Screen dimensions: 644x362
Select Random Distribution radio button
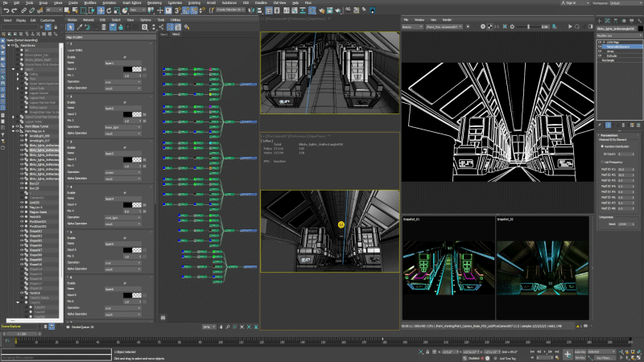(x=601, y=146)
